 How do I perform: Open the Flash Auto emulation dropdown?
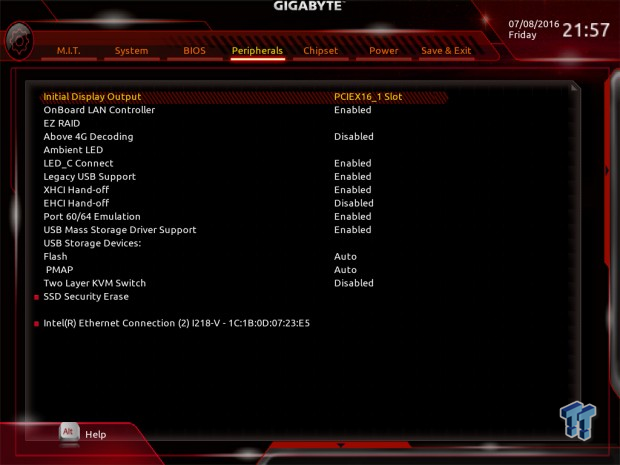pyautogui.click(x=345, y=257)
